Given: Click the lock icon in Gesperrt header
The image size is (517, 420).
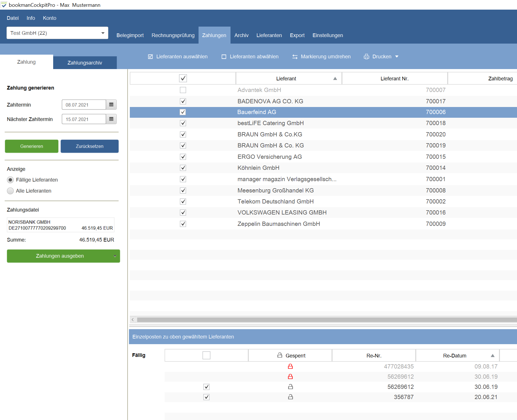Looking at the screenshot, I should pyautogui.click(x=280, y=355).
